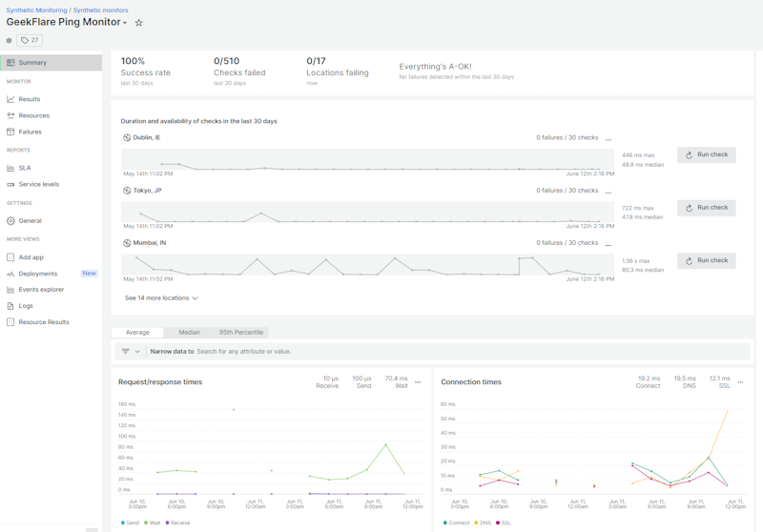Click the 100% Success rate stat

146,71
